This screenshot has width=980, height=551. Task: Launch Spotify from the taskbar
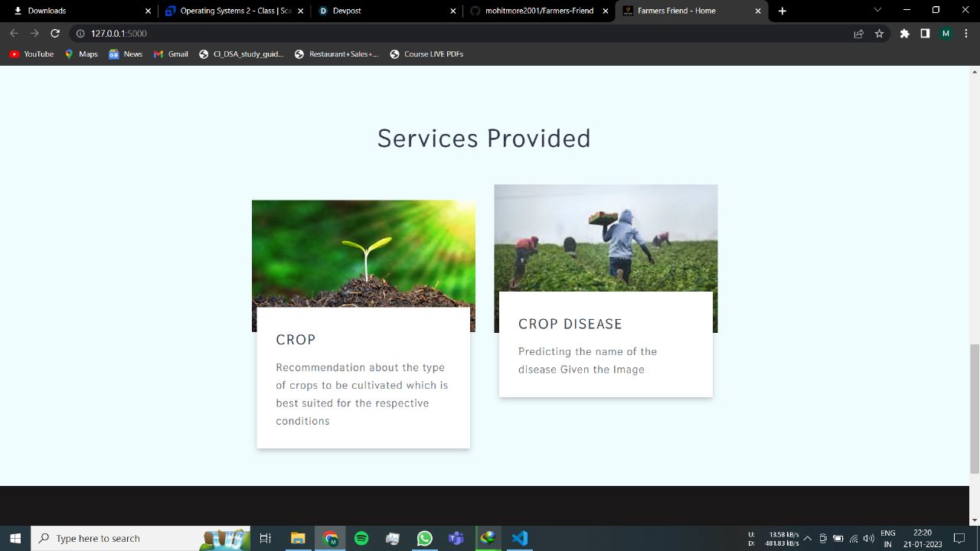click(x=361, y=538)
